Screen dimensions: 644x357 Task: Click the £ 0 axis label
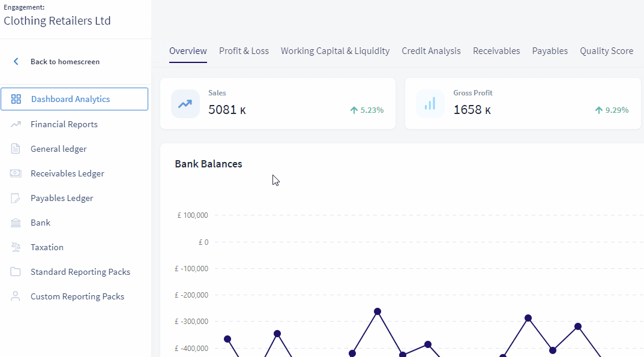[x=203, y=242]
